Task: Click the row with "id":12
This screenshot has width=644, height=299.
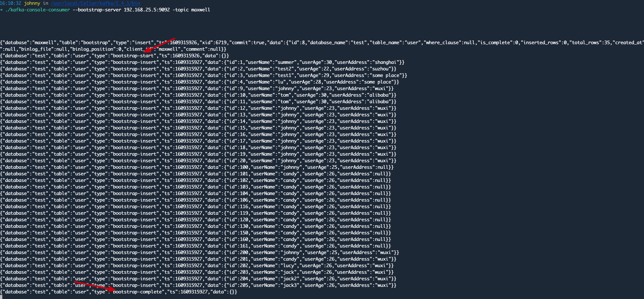Action: (x=198, y=108)
